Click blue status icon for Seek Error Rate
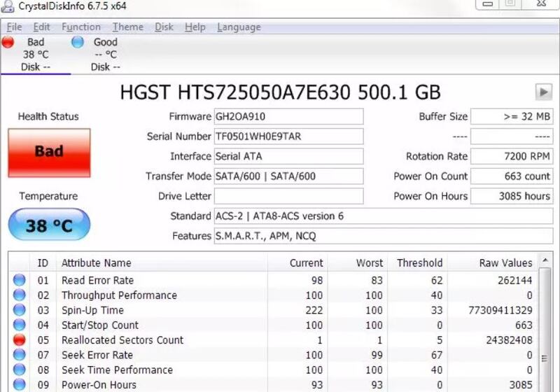Screen dimensions: 560x392 [20, 356]
